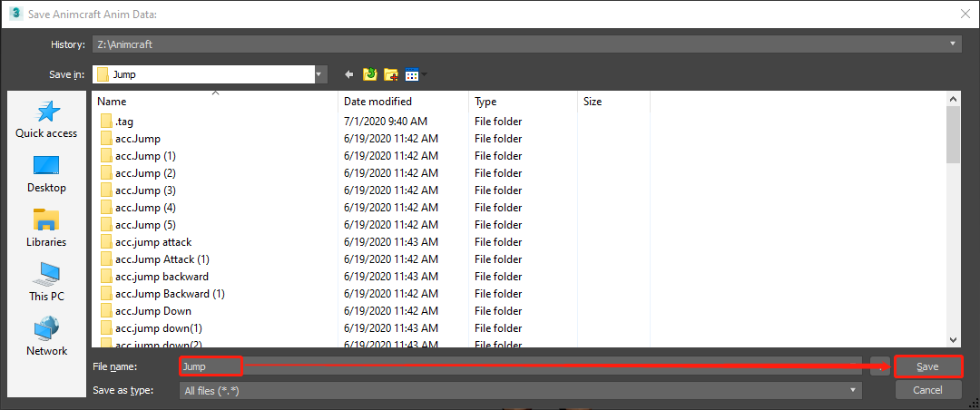Select This PC in the sidebar
This screenshot has width=980, height=410.
(46, 282)
